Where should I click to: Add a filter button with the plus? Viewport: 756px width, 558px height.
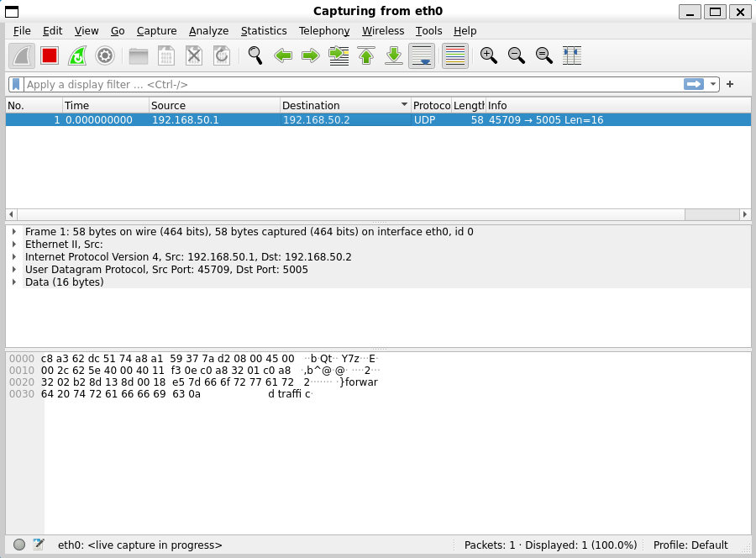(x=729, y=84)
